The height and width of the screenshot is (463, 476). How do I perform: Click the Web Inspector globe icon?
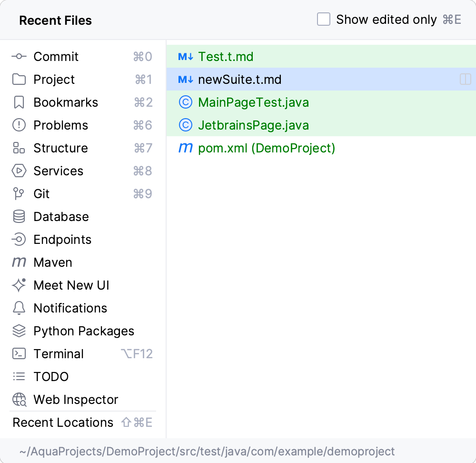(20, 400)
